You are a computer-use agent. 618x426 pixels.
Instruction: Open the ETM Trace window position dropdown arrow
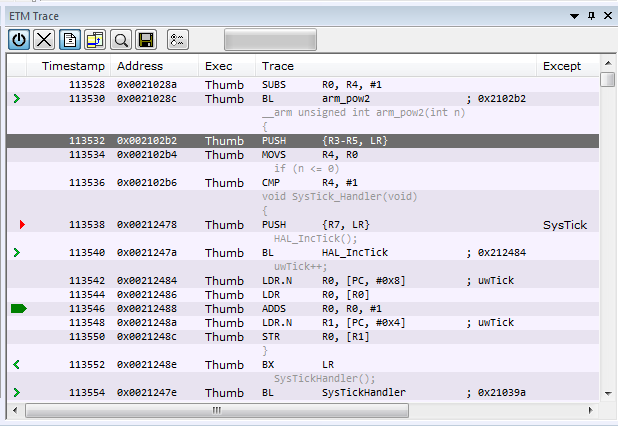[x=574, y=16]
